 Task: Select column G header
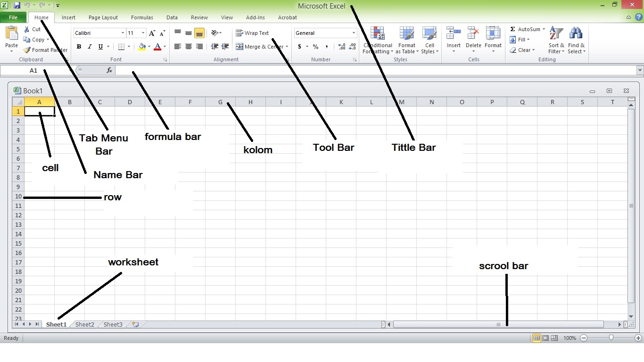[x=220, y=102]
